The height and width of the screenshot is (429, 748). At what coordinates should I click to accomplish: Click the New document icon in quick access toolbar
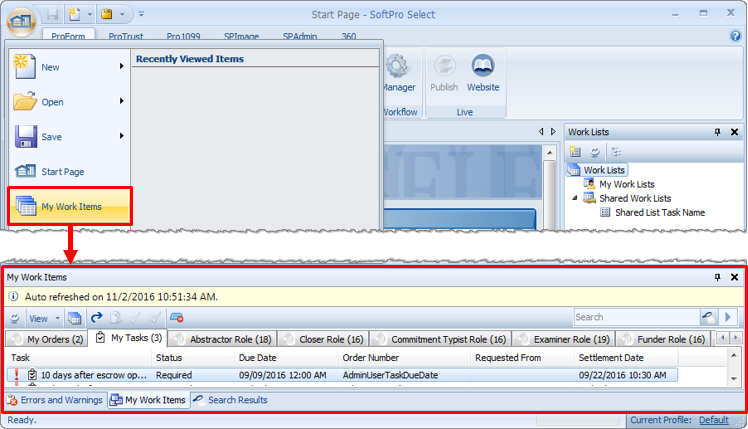point(74,14)
